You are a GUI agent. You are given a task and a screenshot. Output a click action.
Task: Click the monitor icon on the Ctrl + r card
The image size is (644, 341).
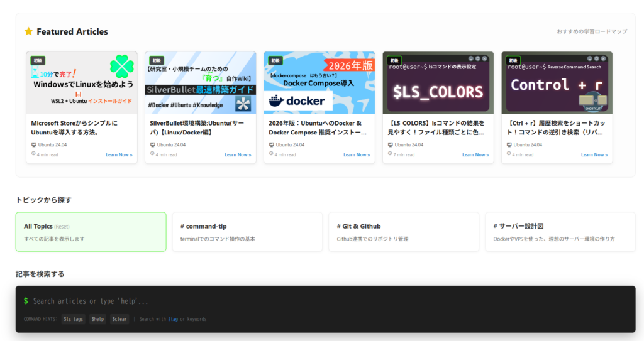point(509,145)
